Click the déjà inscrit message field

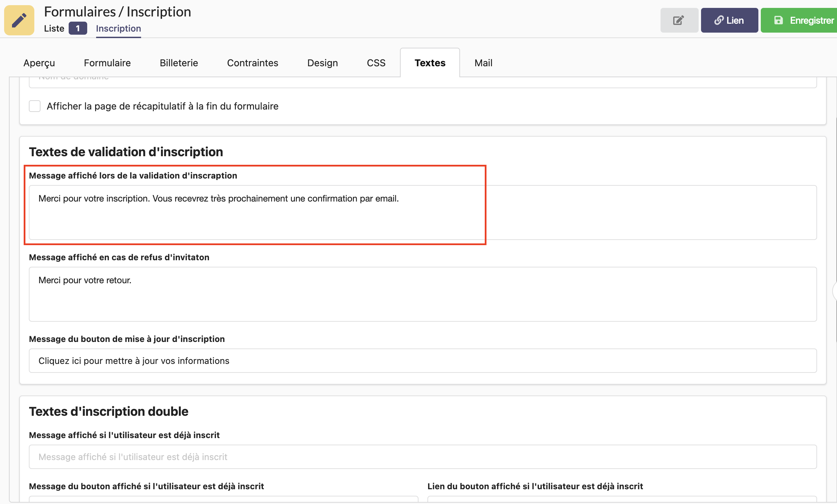tap(422, 457)
